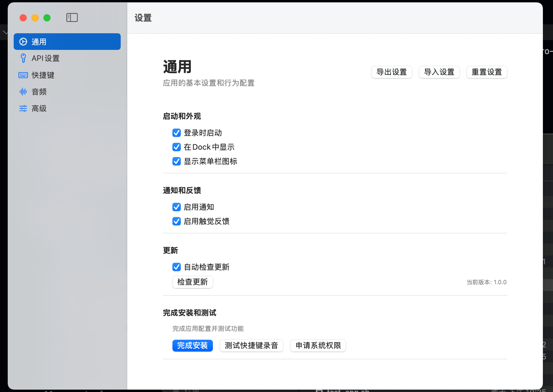Click the 导出设置 button
This screenshot has height=392, width=553.
tap(392, 72)
